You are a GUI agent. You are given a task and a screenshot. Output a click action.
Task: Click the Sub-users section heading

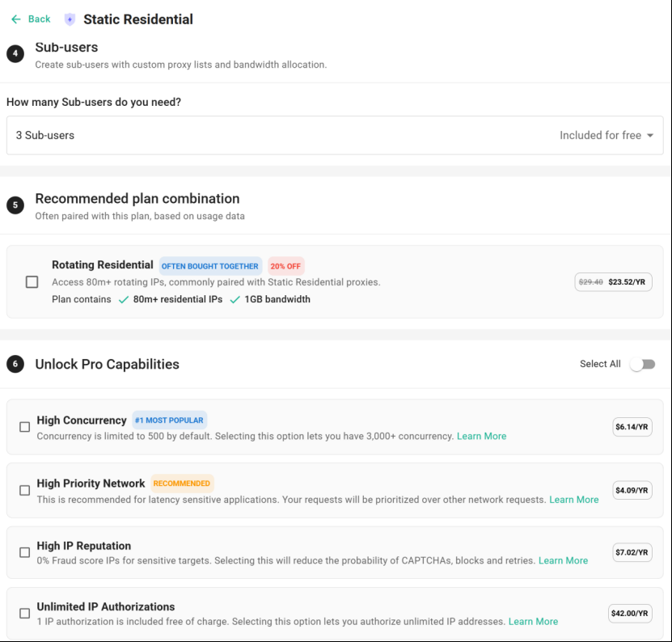pos(66,47)
